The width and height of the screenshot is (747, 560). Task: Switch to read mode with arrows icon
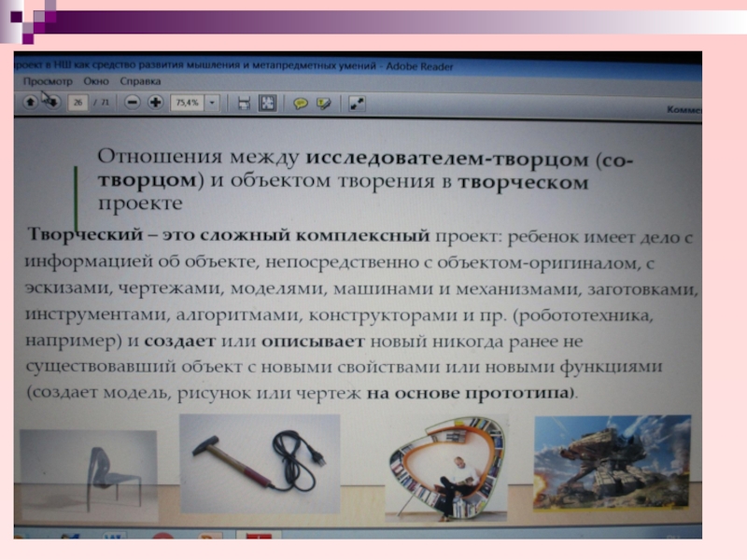[x=359, y=103]
